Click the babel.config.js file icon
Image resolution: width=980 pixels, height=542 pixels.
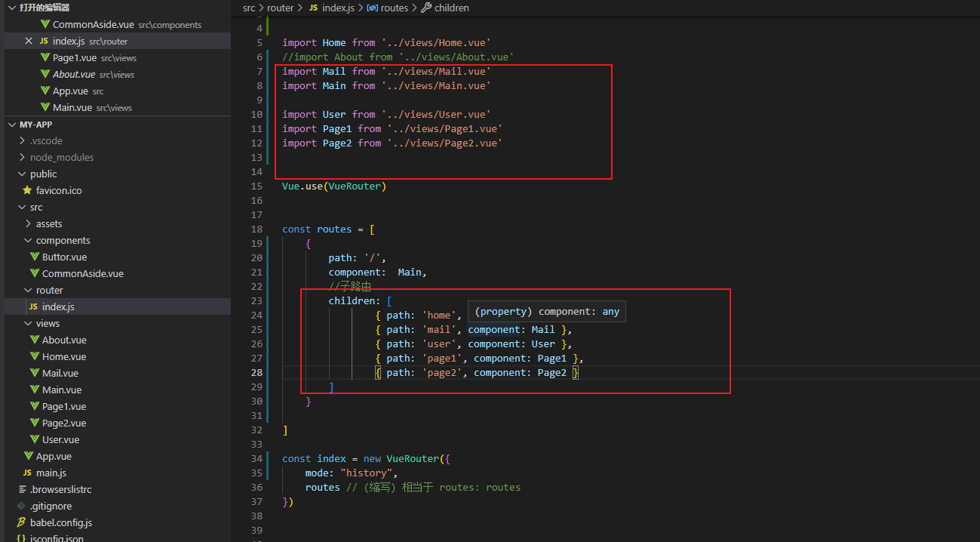pyautogui.click(x=22, y=523)
